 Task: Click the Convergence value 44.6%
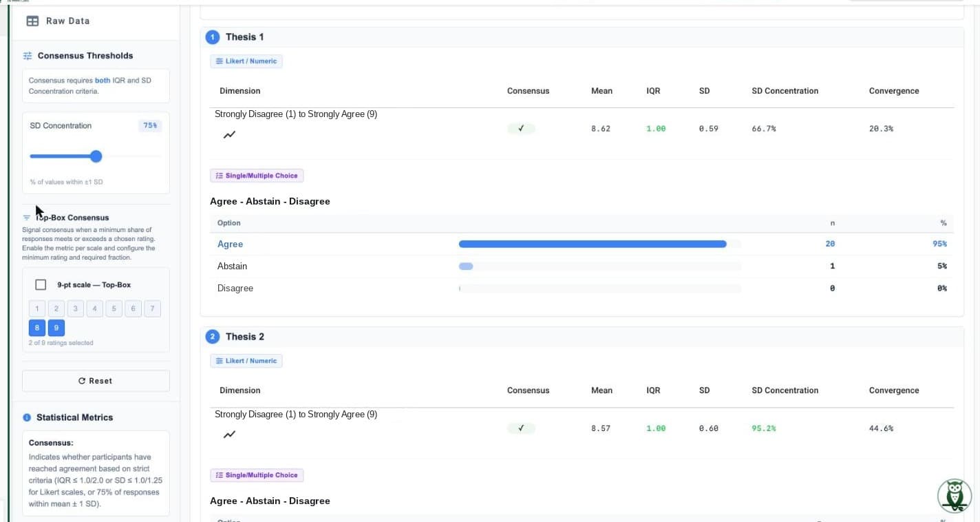pos(882,428)
